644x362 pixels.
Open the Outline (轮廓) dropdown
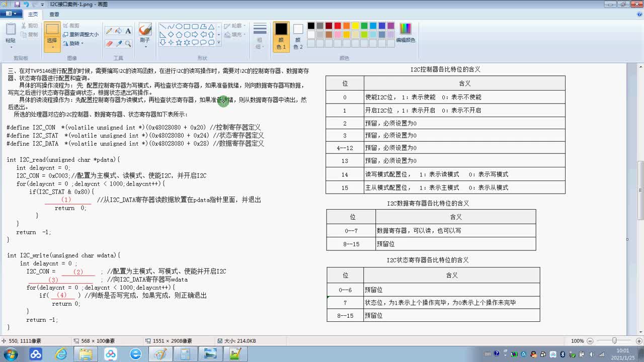[234, 26]
